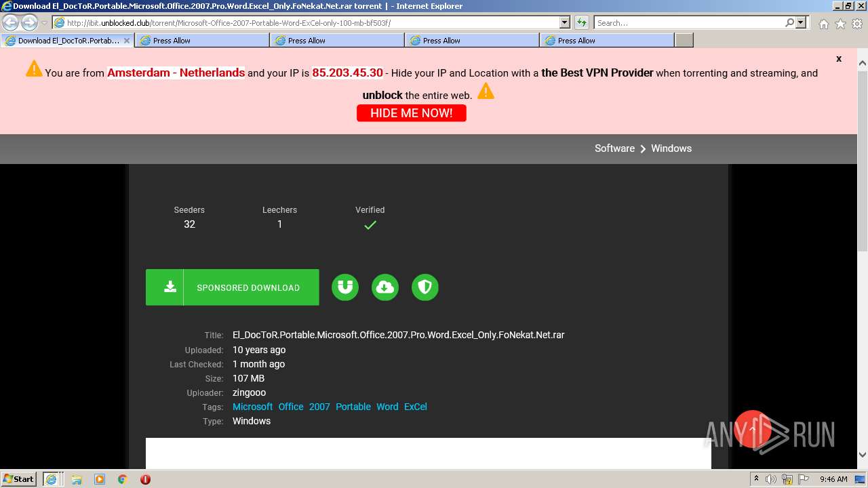Click the scrollbar up arrow

pyautogui.click(x=863, y=64)
